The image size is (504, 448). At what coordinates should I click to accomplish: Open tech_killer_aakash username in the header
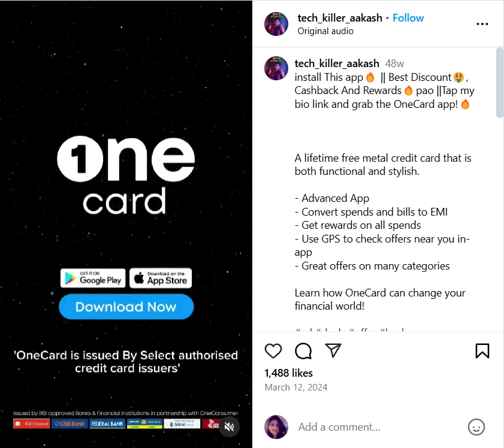(340, 18)
